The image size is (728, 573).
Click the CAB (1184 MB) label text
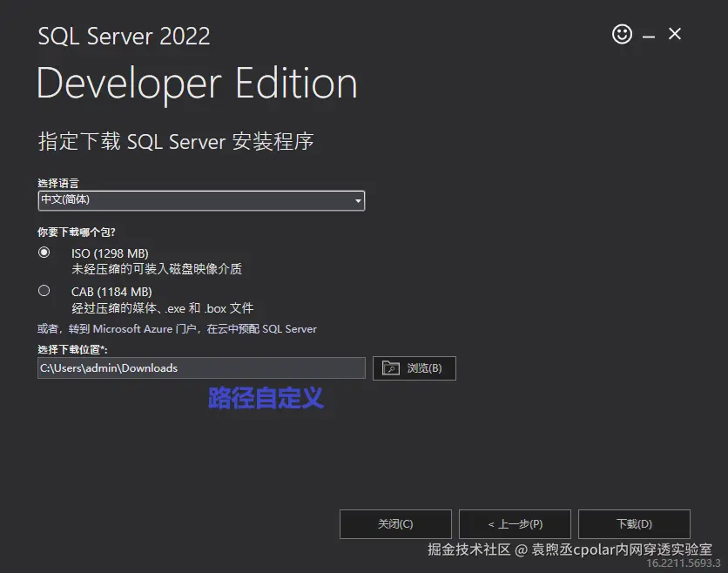pyautogui.click(x=111, y=292)
